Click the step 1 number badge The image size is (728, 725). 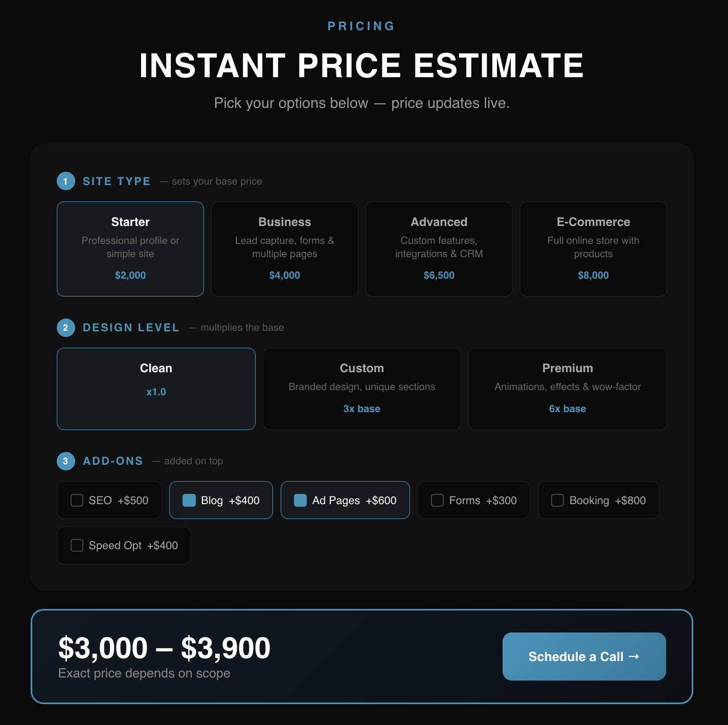click(65, 182)
